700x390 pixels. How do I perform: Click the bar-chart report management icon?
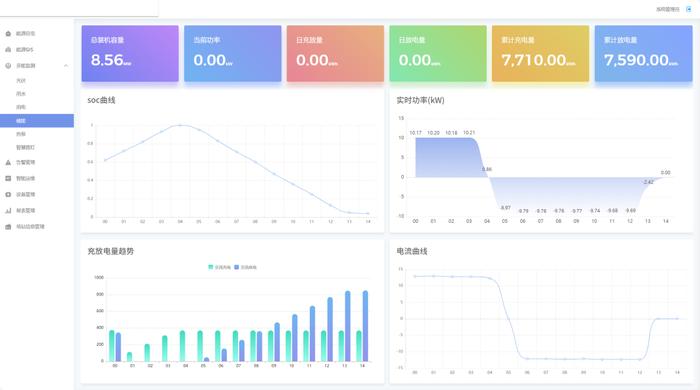[x=8, y=211]
